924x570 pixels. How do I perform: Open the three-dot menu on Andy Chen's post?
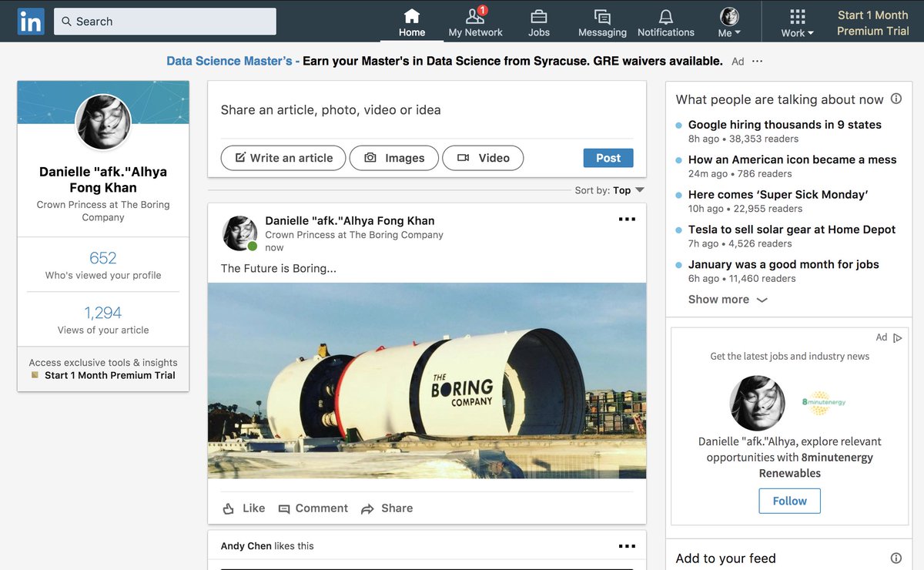pos(627,546)
